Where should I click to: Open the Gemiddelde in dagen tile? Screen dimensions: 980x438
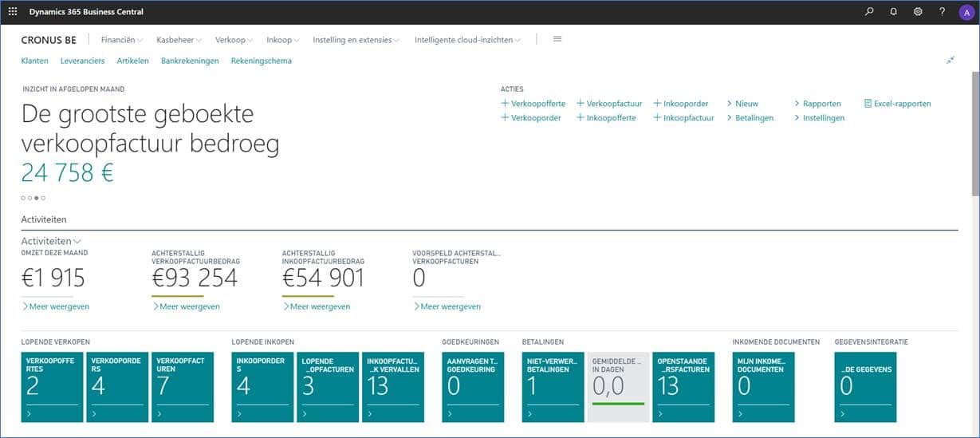tap(618, 387)
